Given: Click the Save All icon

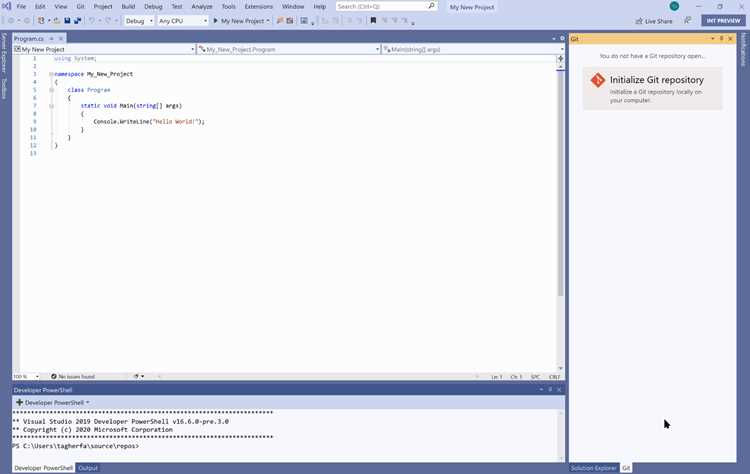Looking at the screenshot, I should (x=77, y=21).
